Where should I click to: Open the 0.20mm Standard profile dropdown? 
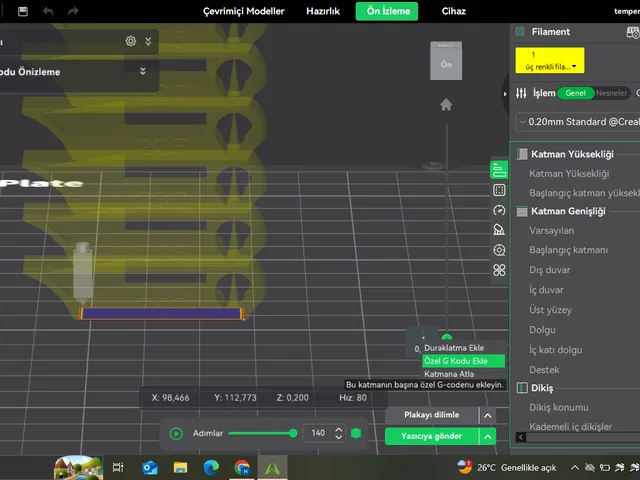click(578, 122)
